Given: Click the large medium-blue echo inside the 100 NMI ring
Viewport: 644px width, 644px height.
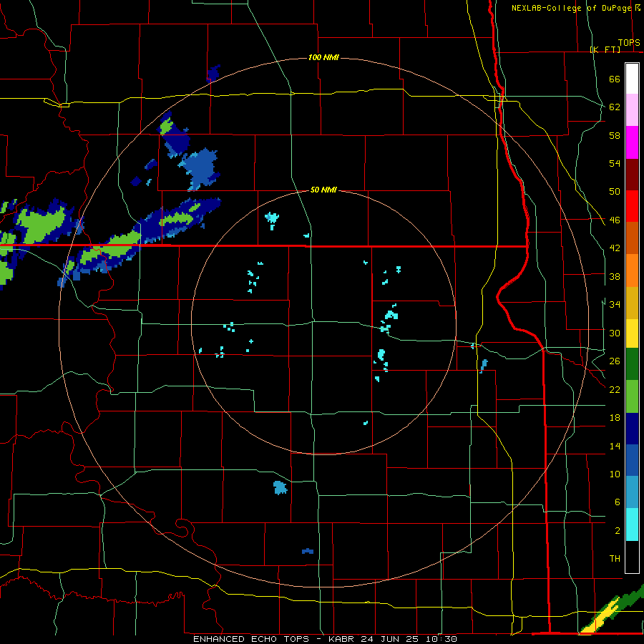Looking at the screenshot, I should (200, 168).
